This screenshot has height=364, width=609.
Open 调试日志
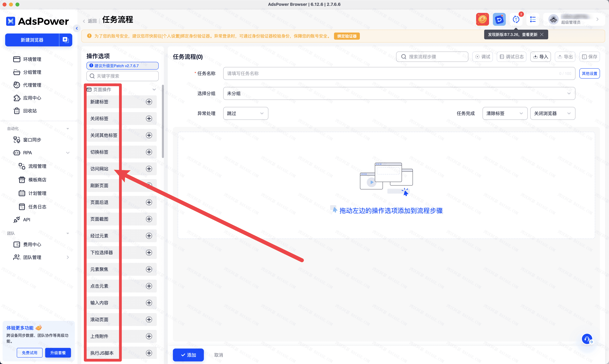512,57
